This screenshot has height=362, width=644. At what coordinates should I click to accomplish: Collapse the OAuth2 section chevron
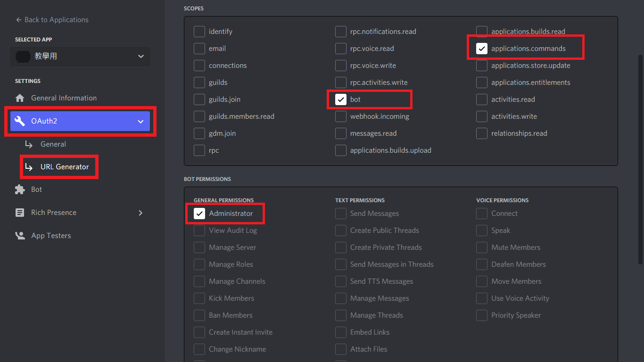[140, 121]
